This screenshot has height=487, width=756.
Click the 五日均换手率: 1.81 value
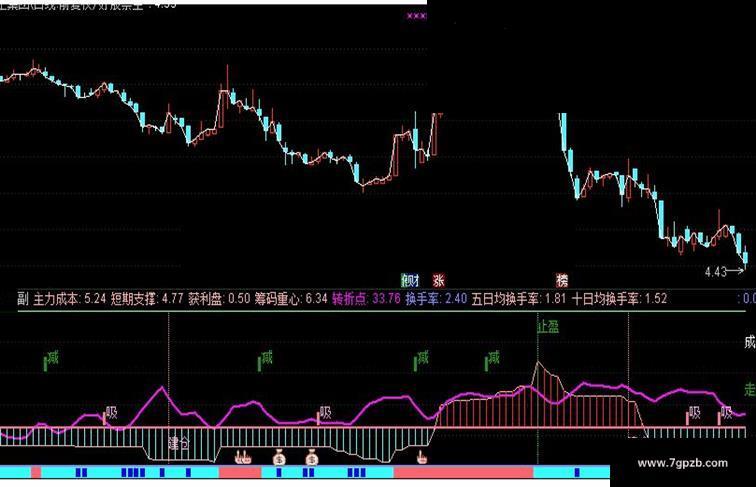519,299
